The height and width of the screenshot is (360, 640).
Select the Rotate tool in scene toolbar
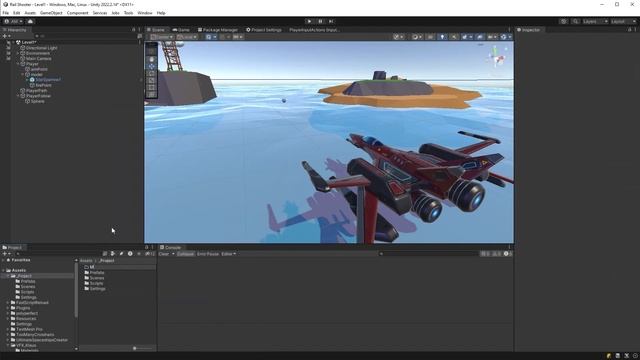pyautogui.click(x=151, y=73)
